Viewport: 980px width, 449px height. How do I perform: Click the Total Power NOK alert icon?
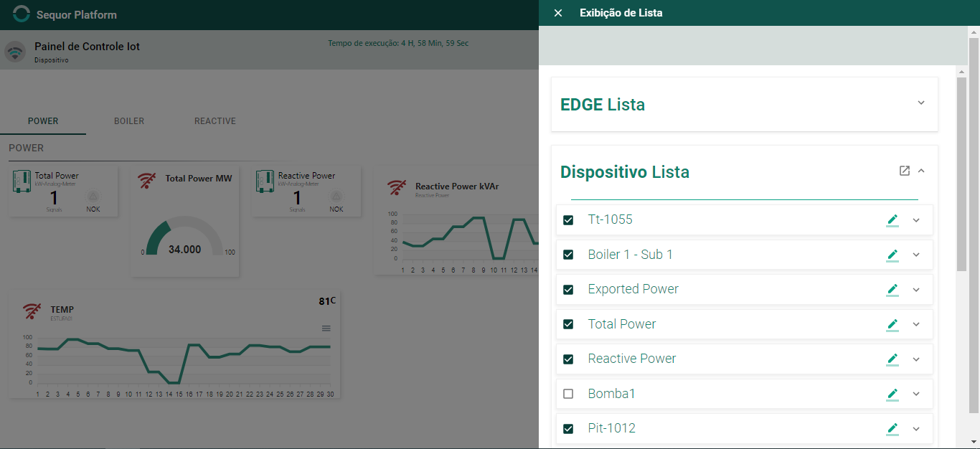click(93, 197)
